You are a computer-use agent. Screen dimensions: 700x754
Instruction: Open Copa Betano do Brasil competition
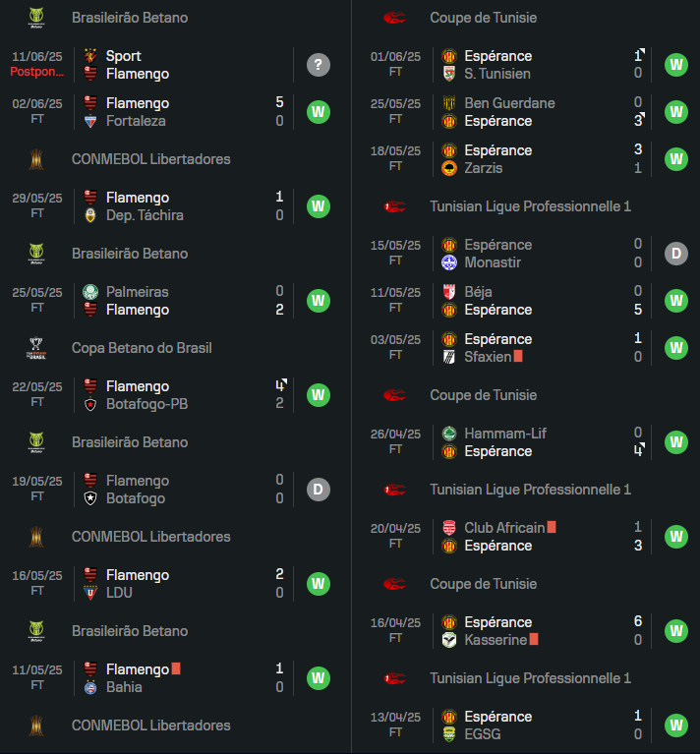(142, 348)
